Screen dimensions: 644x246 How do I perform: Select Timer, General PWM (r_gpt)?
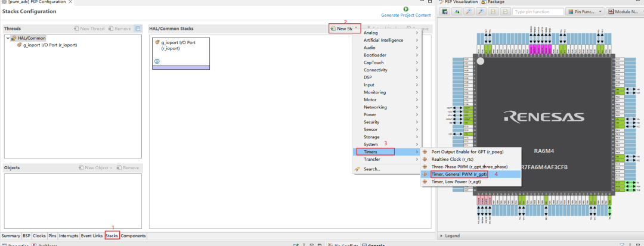(x=470, y=175)
